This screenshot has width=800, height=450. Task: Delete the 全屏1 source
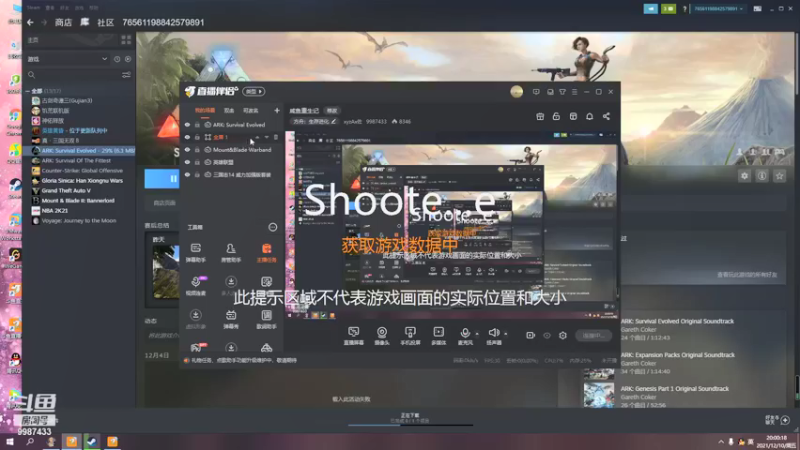[x=276, y=137]
